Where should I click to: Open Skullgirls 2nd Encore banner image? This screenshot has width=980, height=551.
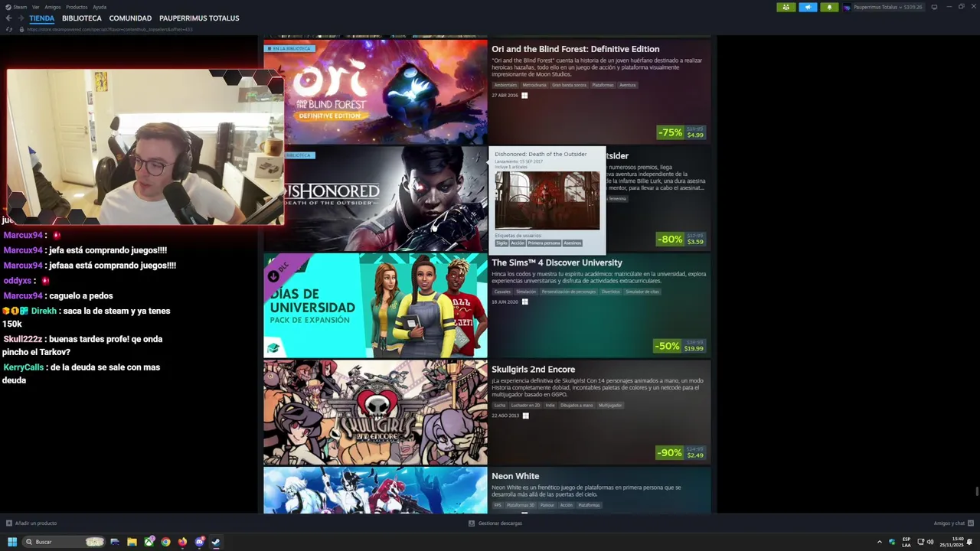[x=375, y=412]
